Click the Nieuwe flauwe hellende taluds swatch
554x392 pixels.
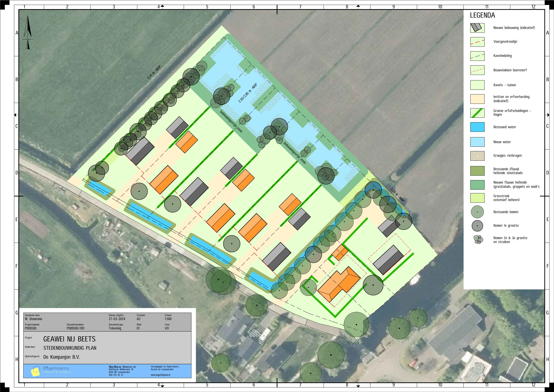coord(477,185)
